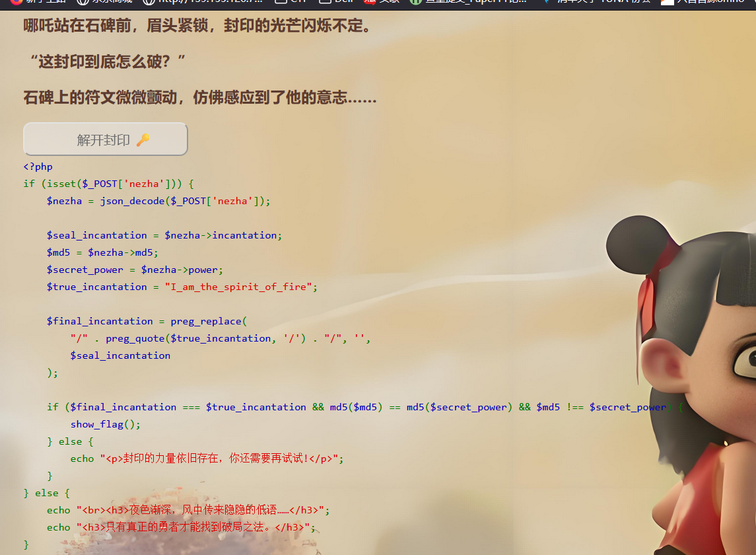This screenshot has height=555, width=756.
Task: Click the preg_quote($true_incantation, '/') line
Action: coord(221,338)
